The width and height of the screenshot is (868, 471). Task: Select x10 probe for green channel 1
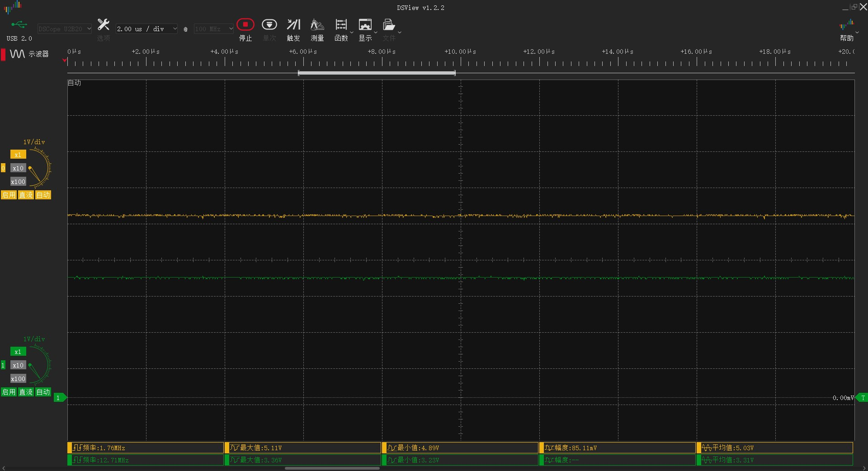[x=18, y=365]
